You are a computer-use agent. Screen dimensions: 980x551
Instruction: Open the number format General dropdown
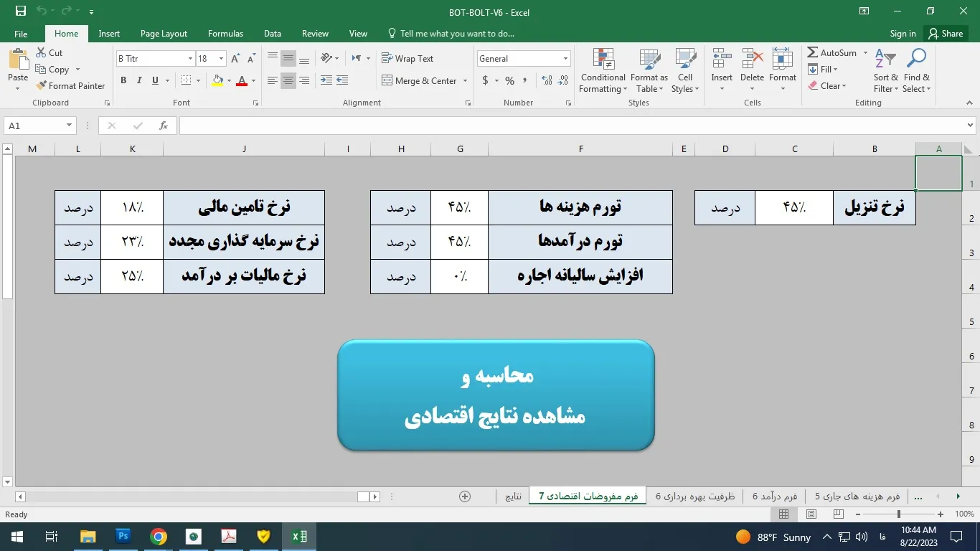point(565,59)
